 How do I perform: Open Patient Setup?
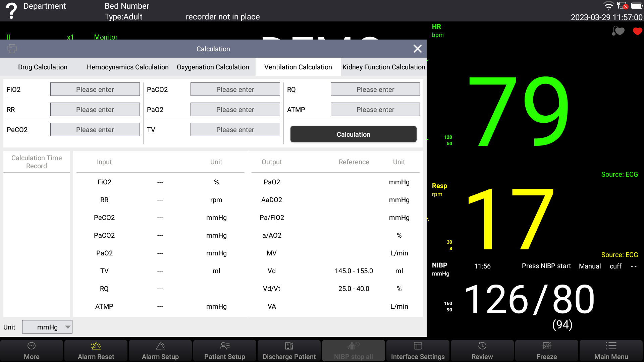225,351
